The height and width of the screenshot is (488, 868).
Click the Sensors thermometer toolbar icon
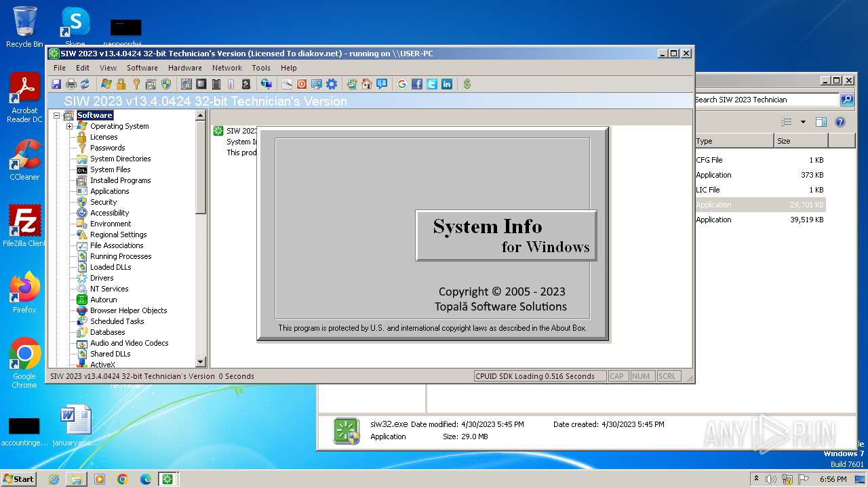point(231,84)
